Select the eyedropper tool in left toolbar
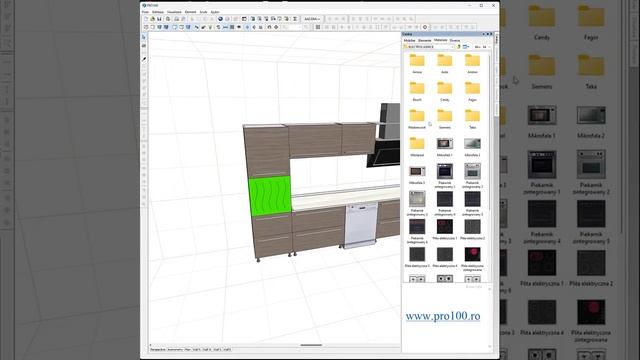The width and height of the screenshot is (640, 360). (144, 60)
